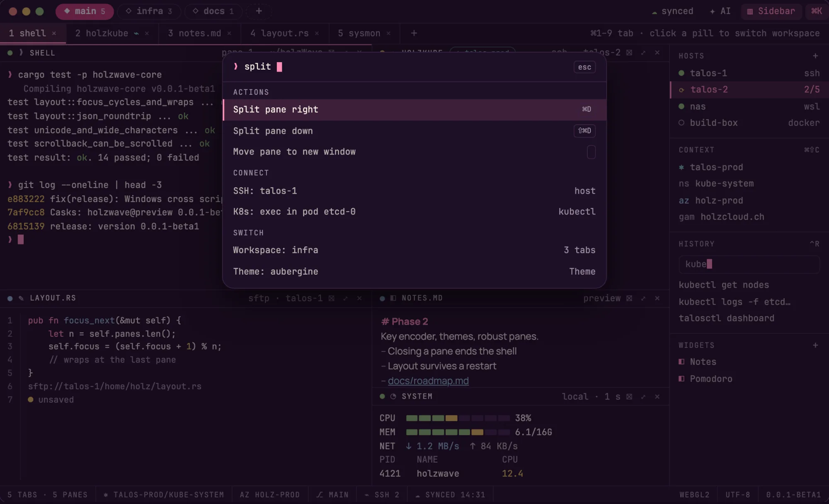The height and width of the screenshot is (504, 829).
Task: Open docs/roadmap.md link in notes
Action: click(428, 381)
